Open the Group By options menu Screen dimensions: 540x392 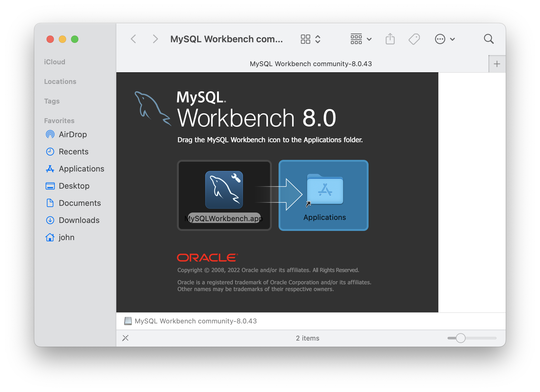coord(361,39)
